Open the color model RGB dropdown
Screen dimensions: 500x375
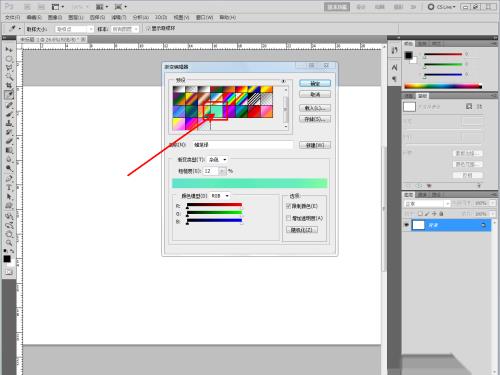tap(220, 196)
